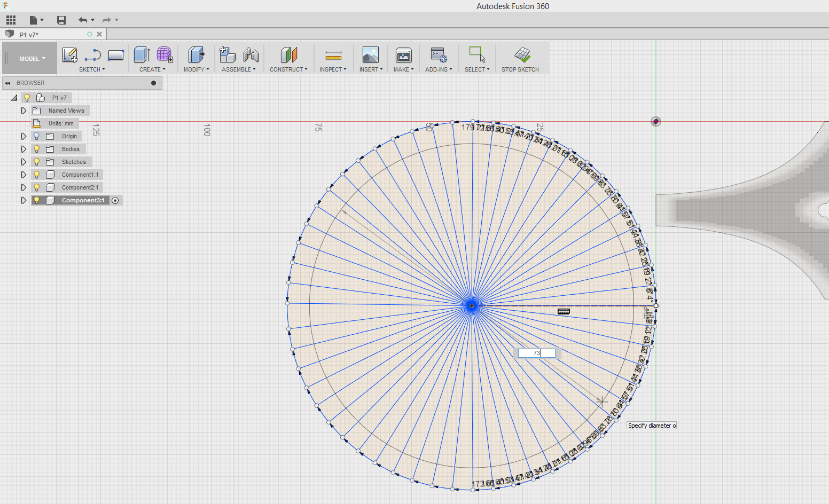This screenshot has height=504, width=829.
Task: Click the browser panel options dot
Action: pos(153,83)
